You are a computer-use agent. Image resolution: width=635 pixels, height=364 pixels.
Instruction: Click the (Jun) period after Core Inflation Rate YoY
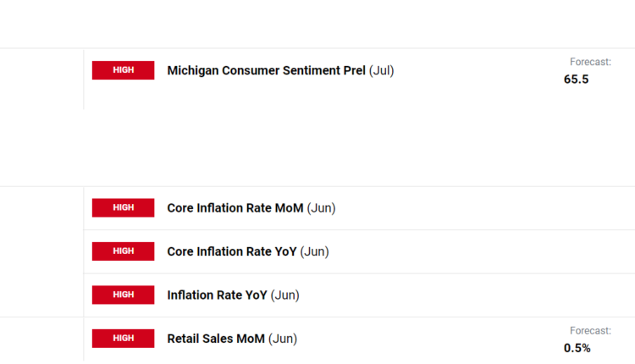[x=315, y=251]
